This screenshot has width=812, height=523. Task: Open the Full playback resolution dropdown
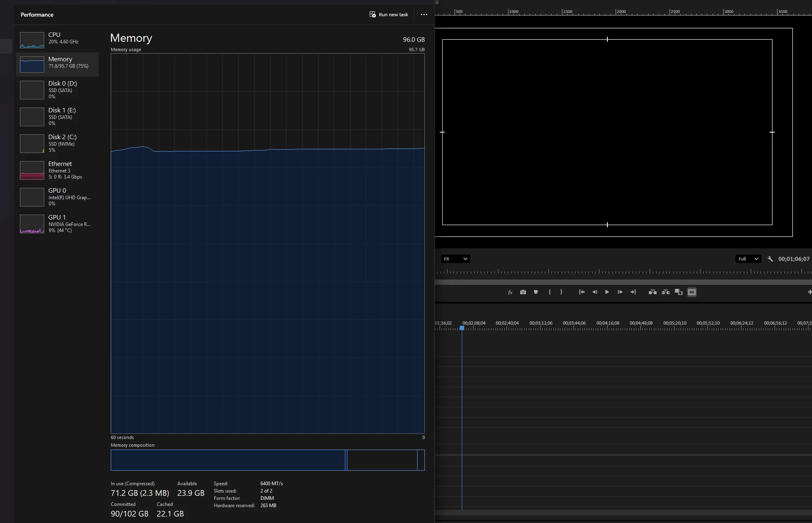[747, 259]
